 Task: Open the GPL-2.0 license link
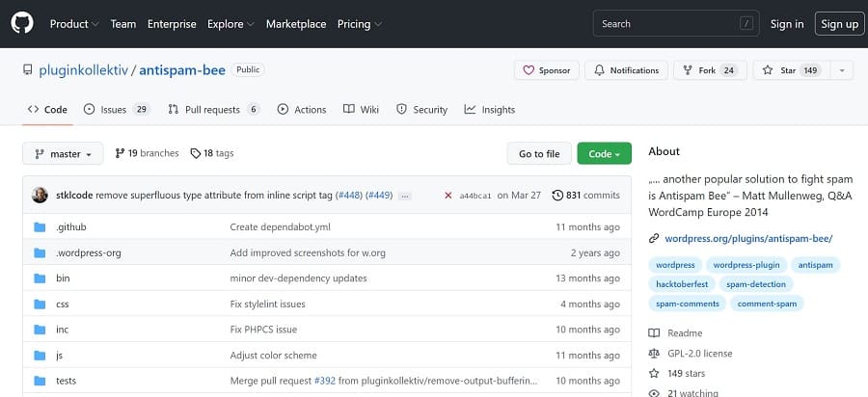[700, 354]
